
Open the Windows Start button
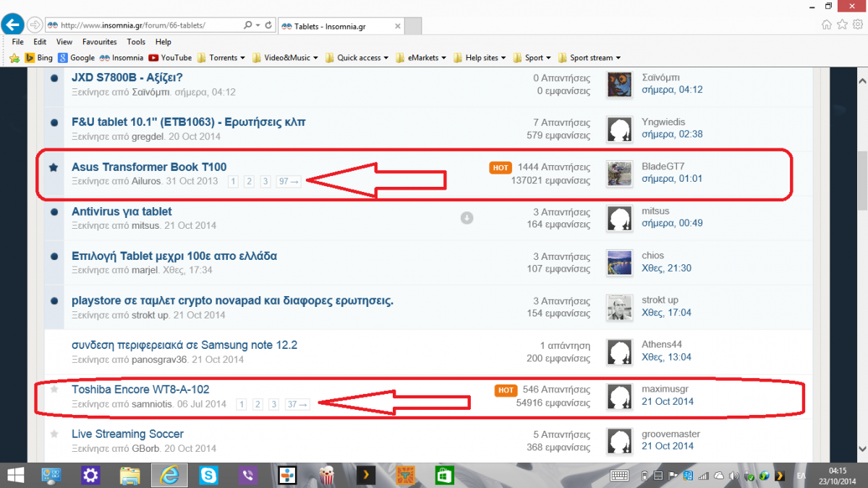tap(14, 475)
